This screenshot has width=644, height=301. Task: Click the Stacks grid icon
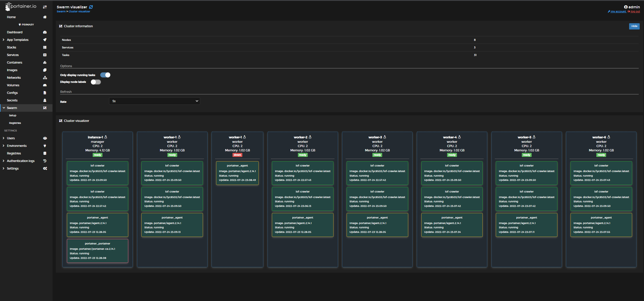point(45,47)
